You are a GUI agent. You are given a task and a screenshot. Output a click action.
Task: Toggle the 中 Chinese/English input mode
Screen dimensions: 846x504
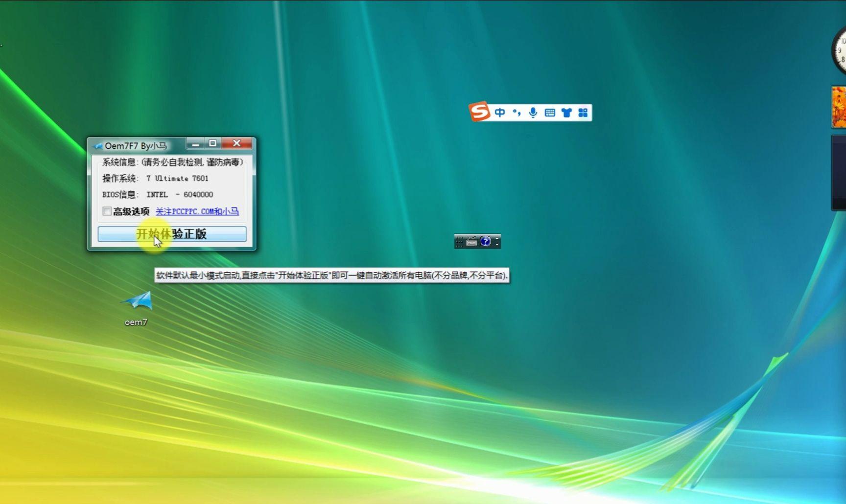point(499,113)
